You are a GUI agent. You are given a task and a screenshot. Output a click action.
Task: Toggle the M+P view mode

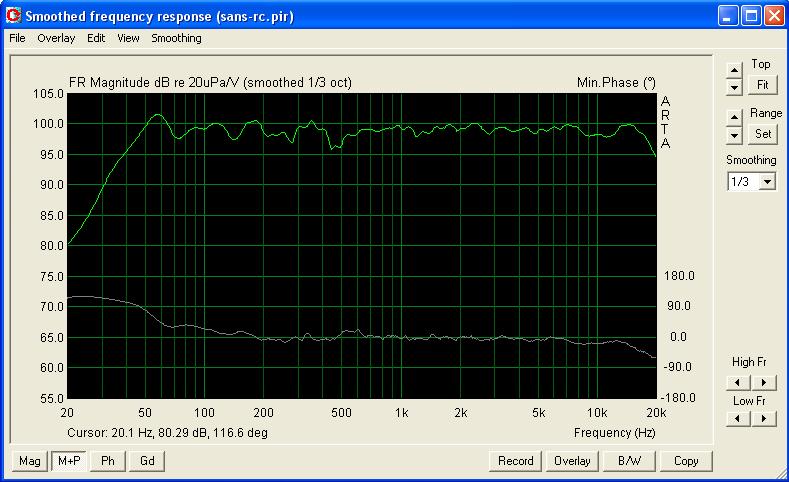tap(69, 461)
